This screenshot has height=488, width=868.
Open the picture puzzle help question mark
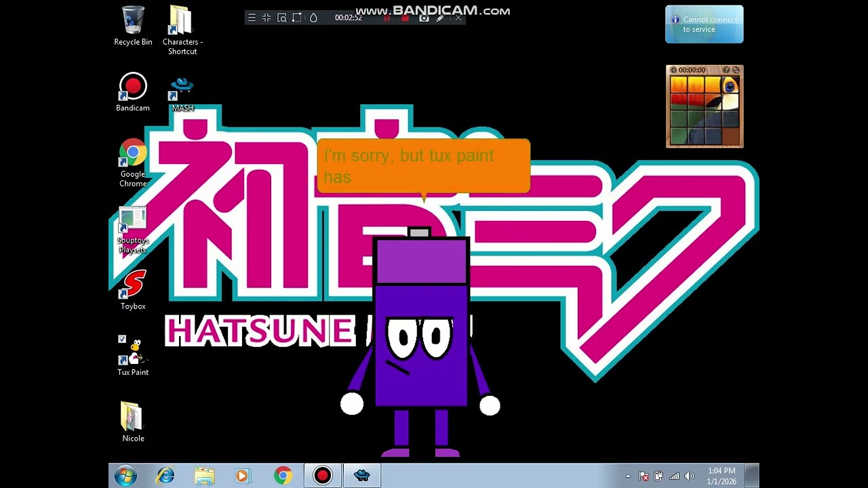point(726,70)
